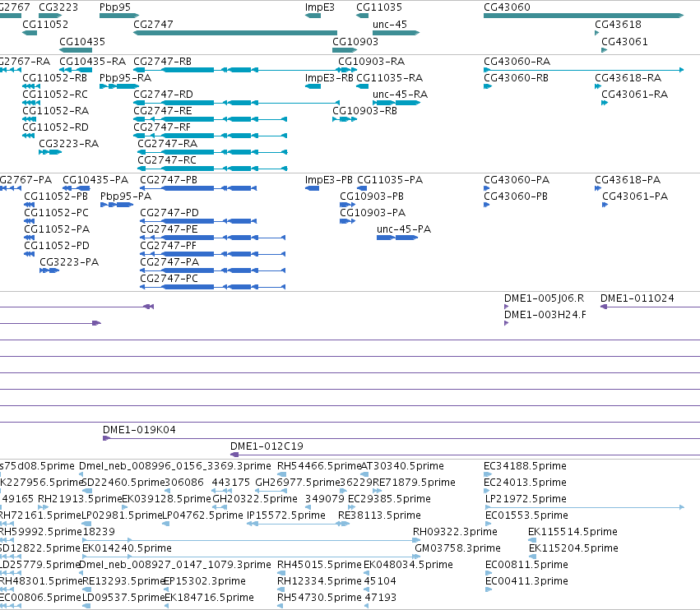Select the "unc-45" gene label
This screenshot has width=700, height=610.
(390, 25)
